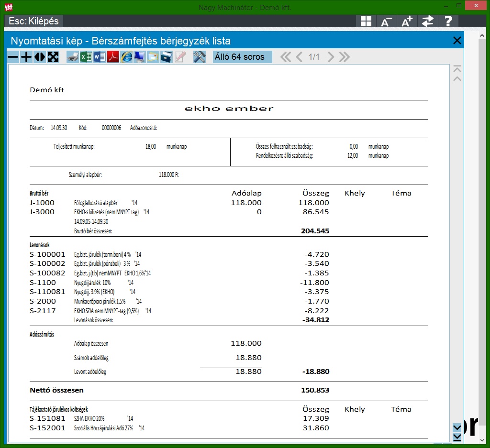The width and height of the screenshot is (490, 448).
Task: Go to the next preview page
Action: coord(331,57)
